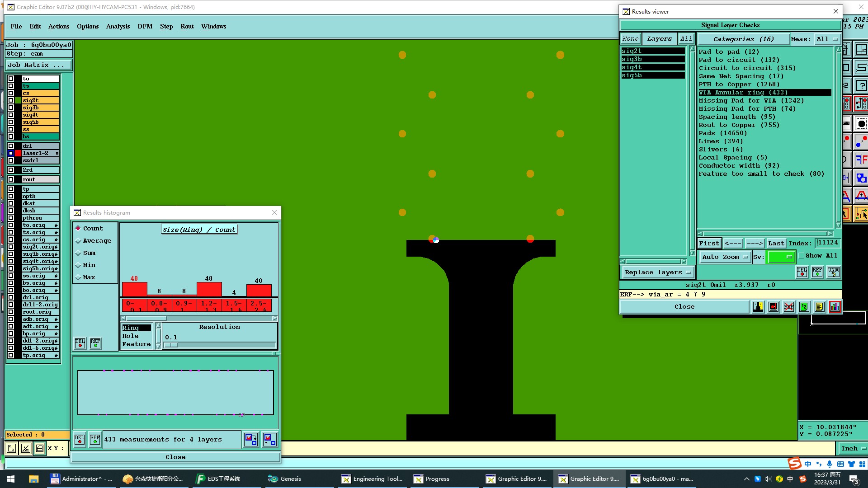Click the yellow report notes icon
Image resolution: width=868 pixels, height=488 pixels.
[819, 307]
